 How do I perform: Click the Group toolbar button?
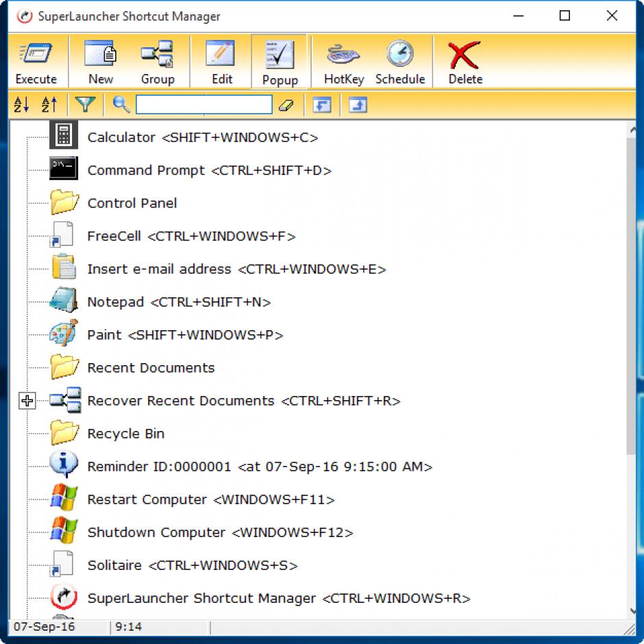tap(158, 62)
